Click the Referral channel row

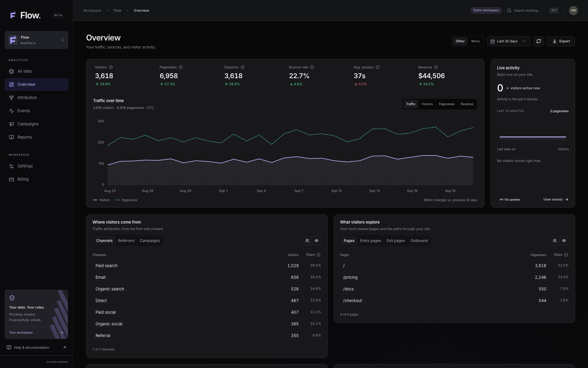[207, 335]
